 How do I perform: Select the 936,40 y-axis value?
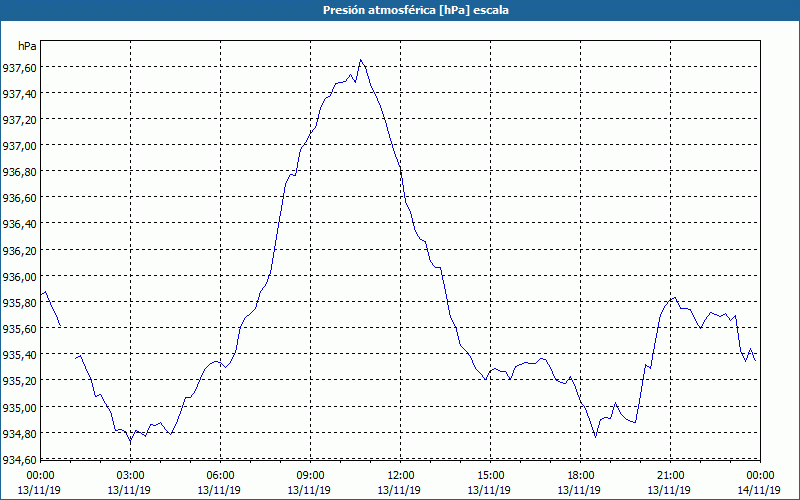[x=19, y=223]
